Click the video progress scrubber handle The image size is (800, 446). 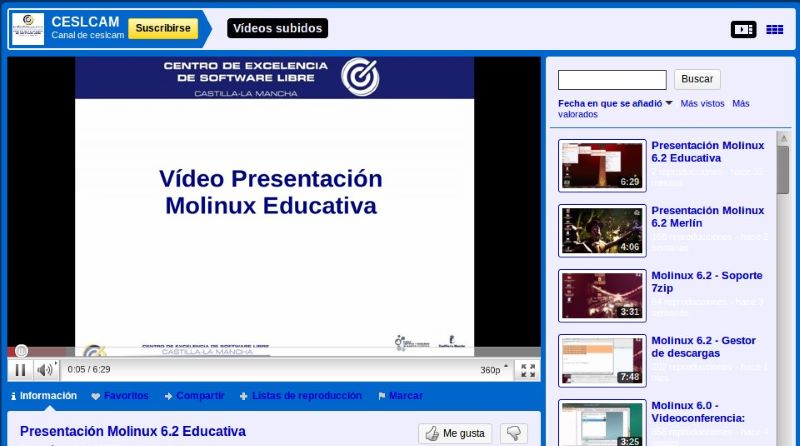[21, 351]
